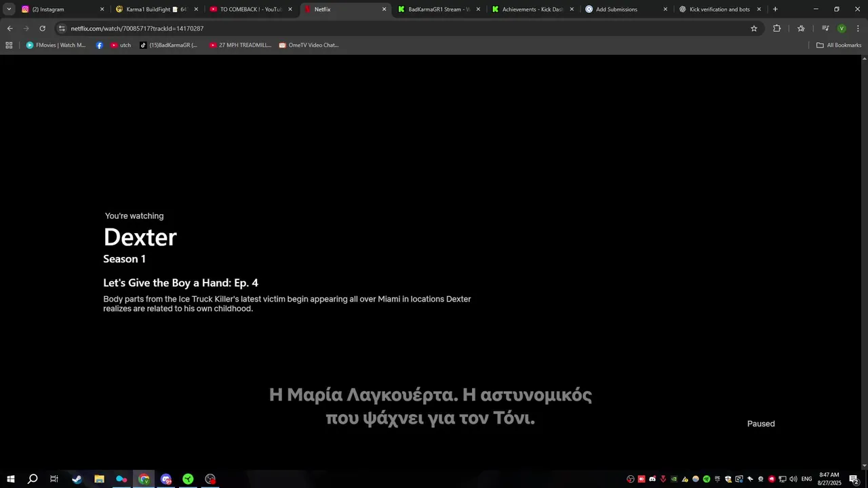The height and width of the screenshot is (488, 868).
Task: Open a new browser tab
Action: pos(775,9)
